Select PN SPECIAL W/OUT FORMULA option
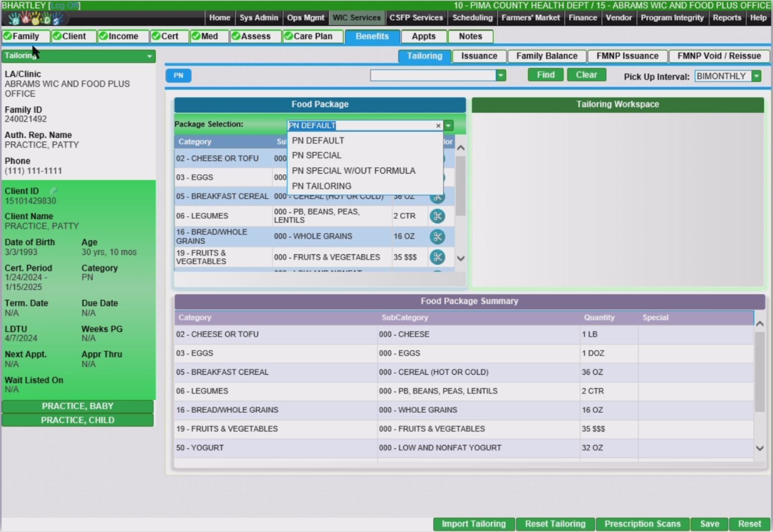773x532 pixels. [353, 171]
